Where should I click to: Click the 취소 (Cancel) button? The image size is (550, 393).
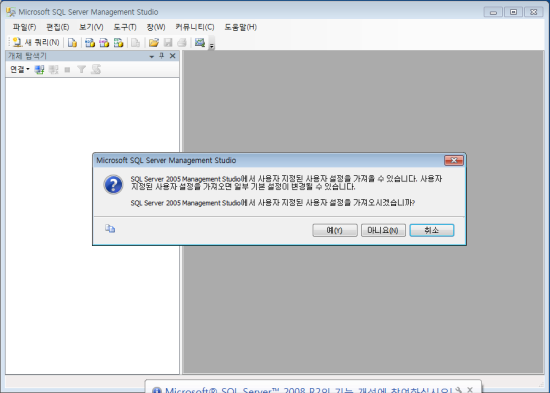coord(432,230)
